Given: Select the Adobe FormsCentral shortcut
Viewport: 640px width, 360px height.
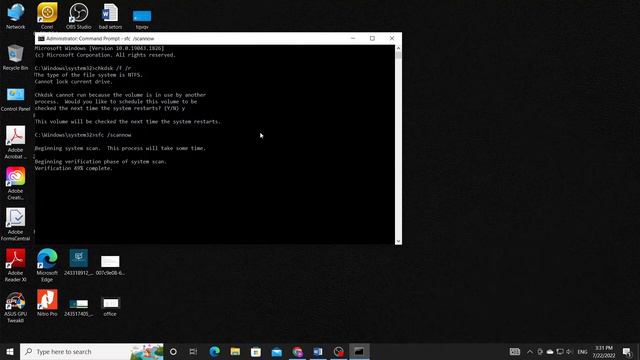Looking at the screenshot, I should (16, 224).
